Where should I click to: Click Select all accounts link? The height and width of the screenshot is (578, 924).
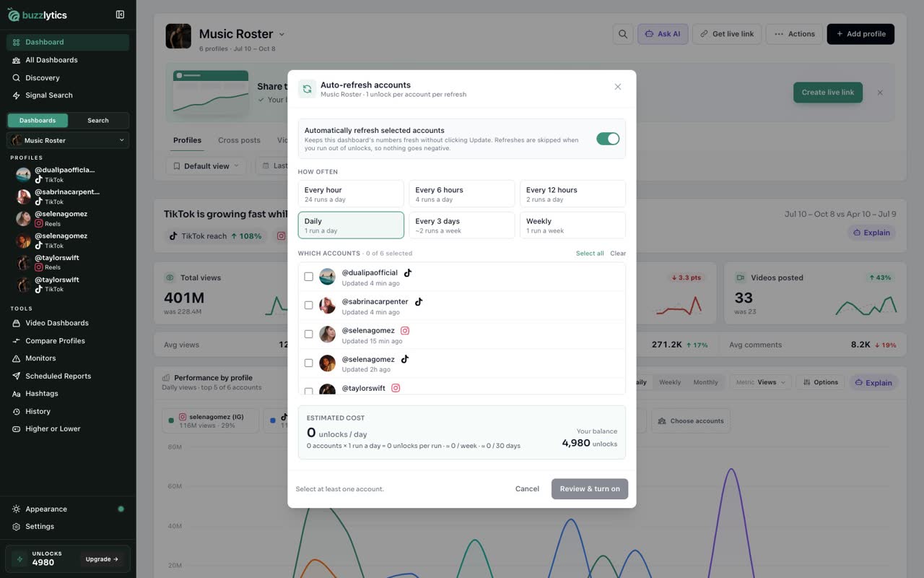click(590, 254)
